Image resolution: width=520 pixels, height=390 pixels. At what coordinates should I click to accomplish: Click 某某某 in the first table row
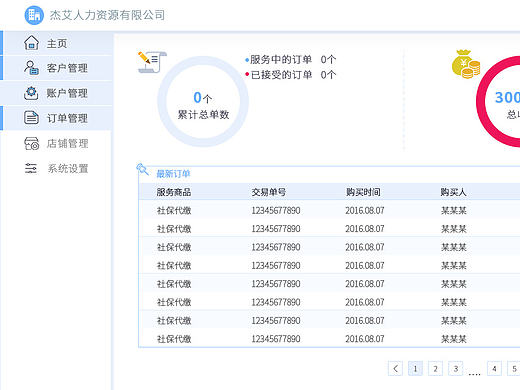[454, 210]
